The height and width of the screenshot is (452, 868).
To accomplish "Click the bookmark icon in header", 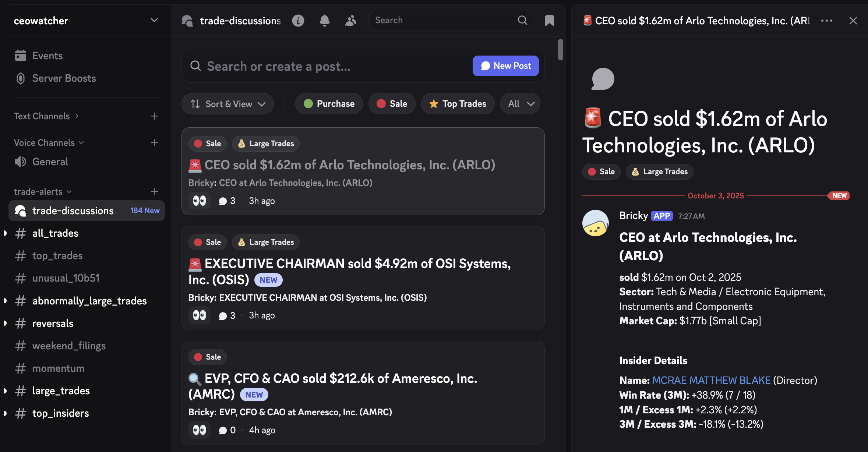I will [x=549, y=21].
